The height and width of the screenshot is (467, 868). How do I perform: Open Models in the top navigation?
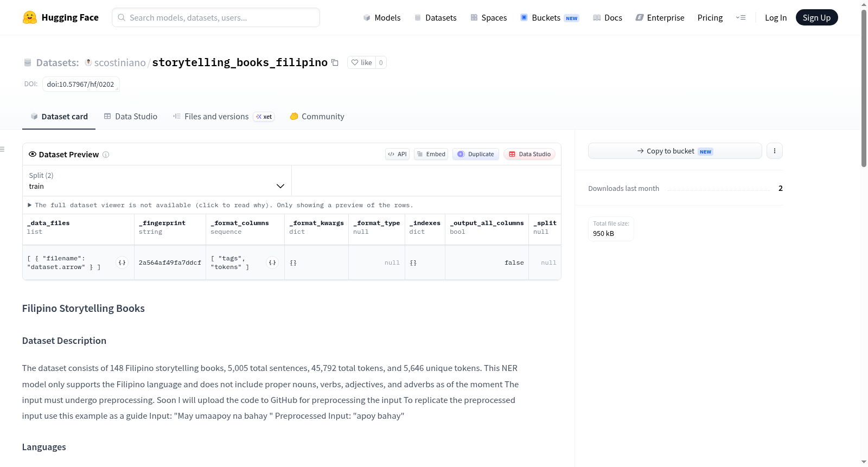pos(382,17)
